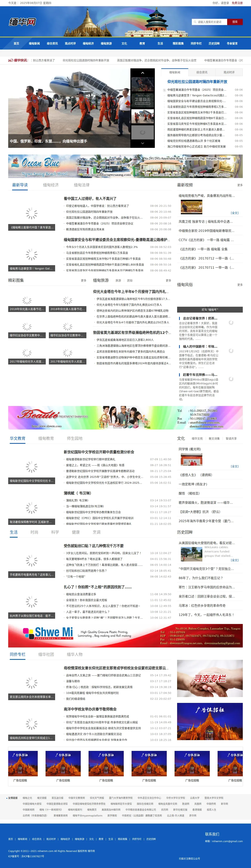Switch to 综合资讯 tab above the headline list

point(202,72)
